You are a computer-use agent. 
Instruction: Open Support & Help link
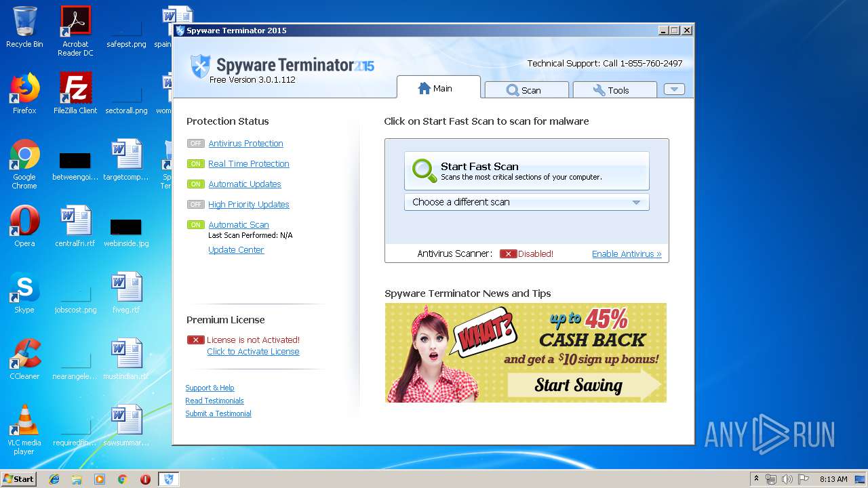tap(210, 388)
